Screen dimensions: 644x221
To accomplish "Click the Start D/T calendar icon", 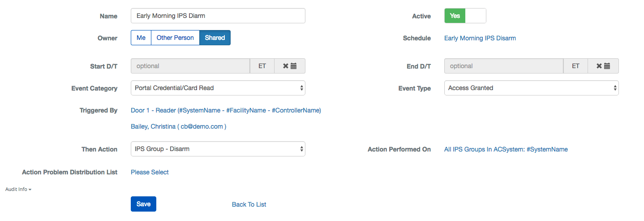I will tap(294, 66).
